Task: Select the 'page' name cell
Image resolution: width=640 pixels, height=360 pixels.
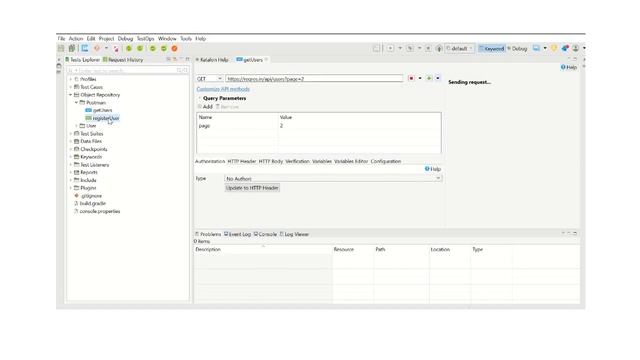Action: point(237,126)
